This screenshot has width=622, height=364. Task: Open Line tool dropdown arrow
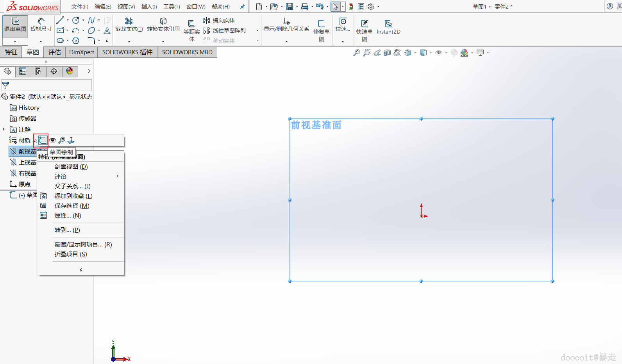(x=68, y=20)
